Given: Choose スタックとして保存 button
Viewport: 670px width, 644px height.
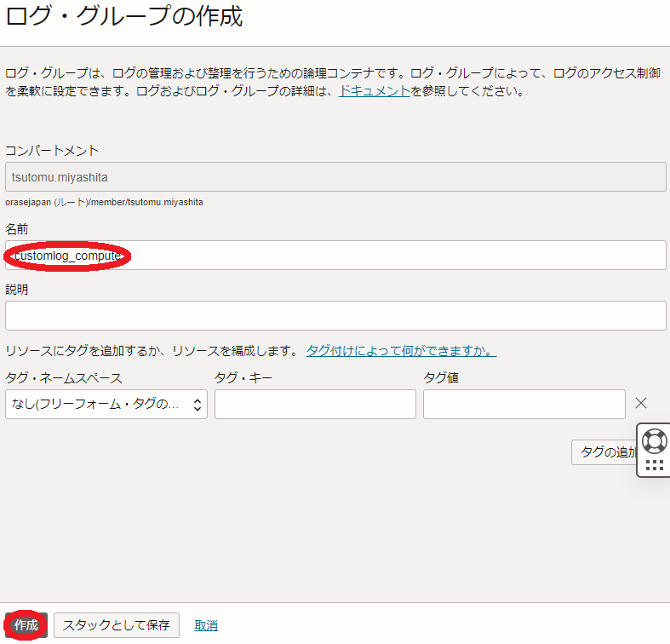Looking at the screenshot, I should click(117, 625).
